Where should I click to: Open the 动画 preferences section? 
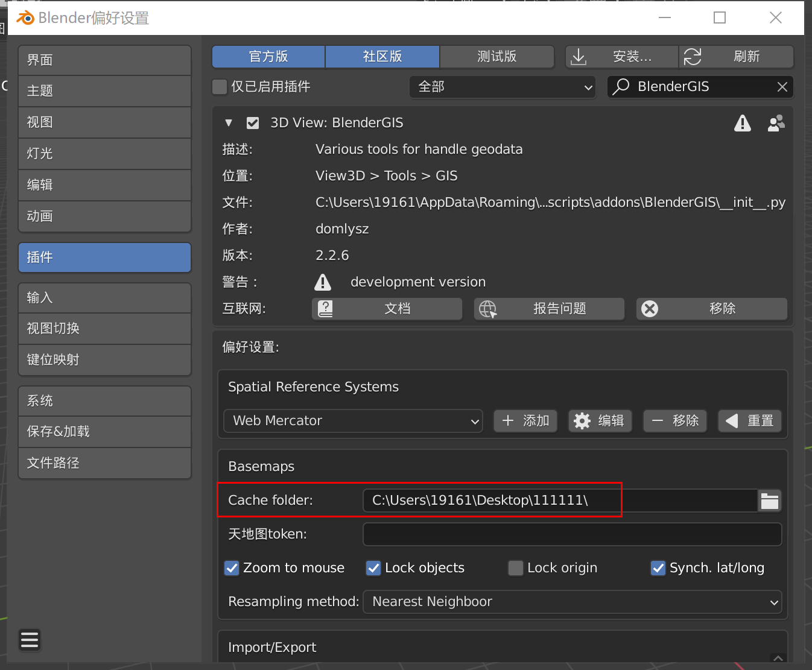(x=105, y=216)
